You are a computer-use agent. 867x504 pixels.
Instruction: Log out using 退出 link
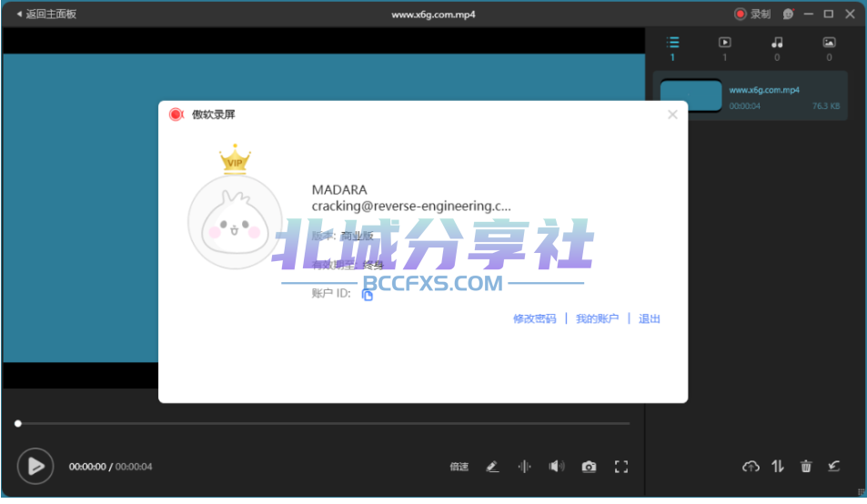pos(650,319)
